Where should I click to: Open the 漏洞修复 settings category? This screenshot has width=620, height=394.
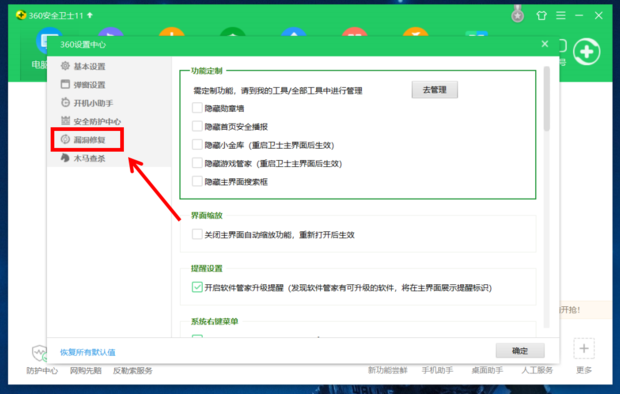point(83,140)
